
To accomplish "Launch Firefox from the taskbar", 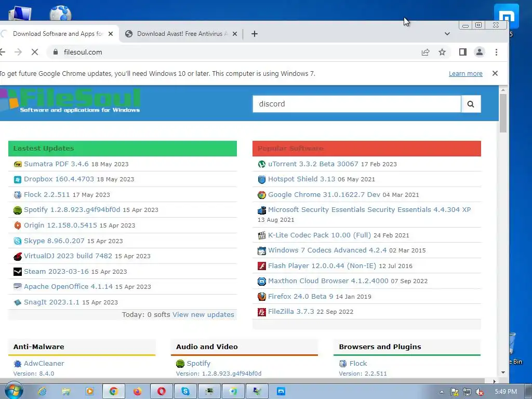I will [137, 392].
